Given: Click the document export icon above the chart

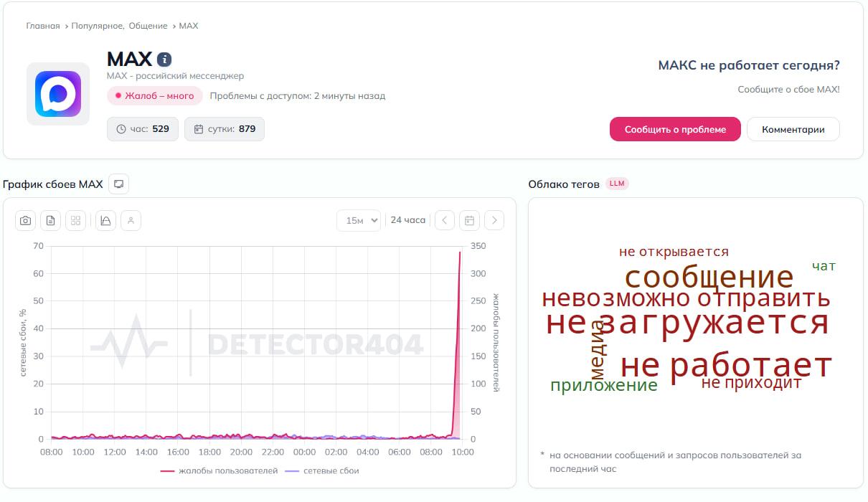Looking at the screenshot, I should (x=50, y=221).
